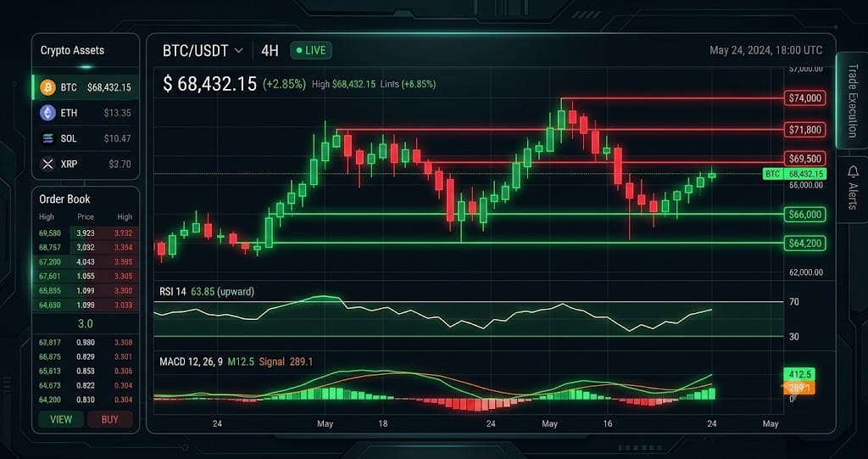Click the XRP $3.70 price value
868x459 pixels.
pos(120,164)
